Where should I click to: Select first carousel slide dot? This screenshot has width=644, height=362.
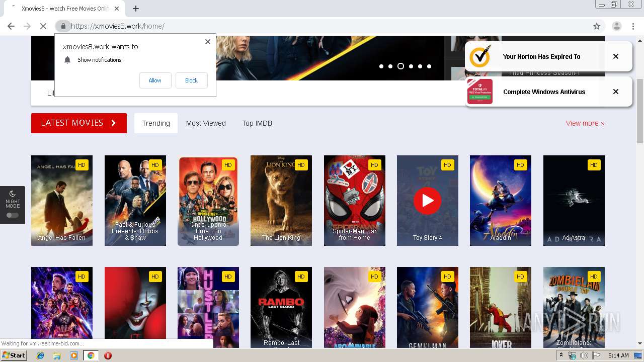point(381,66)
